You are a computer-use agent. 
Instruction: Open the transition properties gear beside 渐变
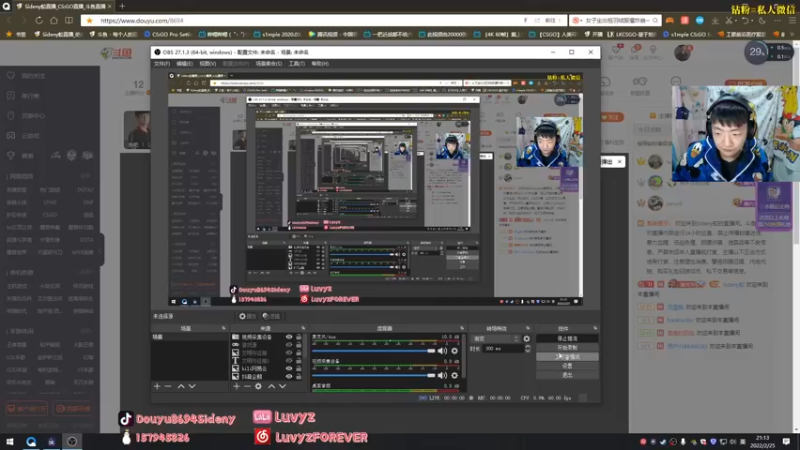click(x=527, y=339)
